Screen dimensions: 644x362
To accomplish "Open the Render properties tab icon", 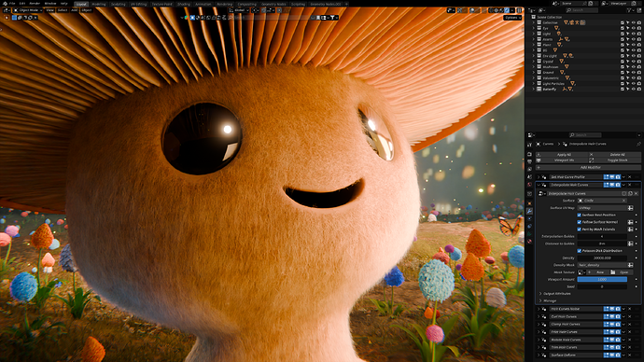I will point(529,154).
